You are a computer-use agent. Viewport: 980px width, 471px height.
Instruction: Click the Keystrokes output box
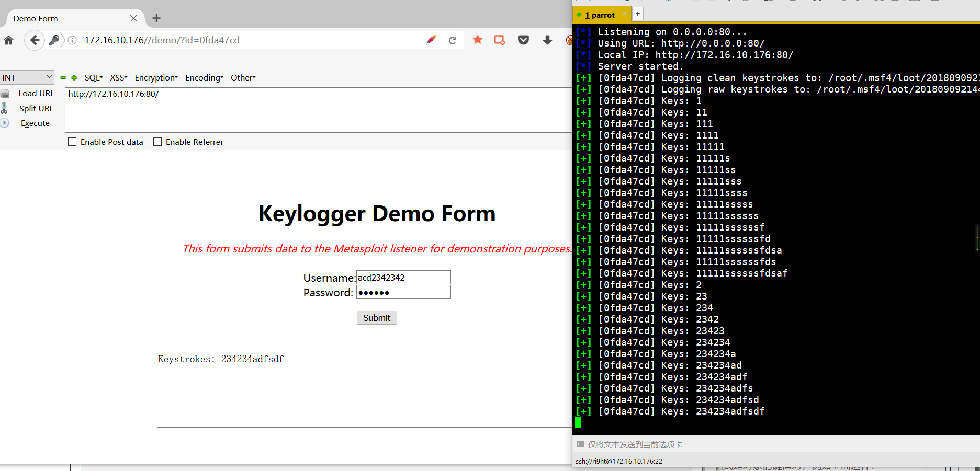click(365, 389)
